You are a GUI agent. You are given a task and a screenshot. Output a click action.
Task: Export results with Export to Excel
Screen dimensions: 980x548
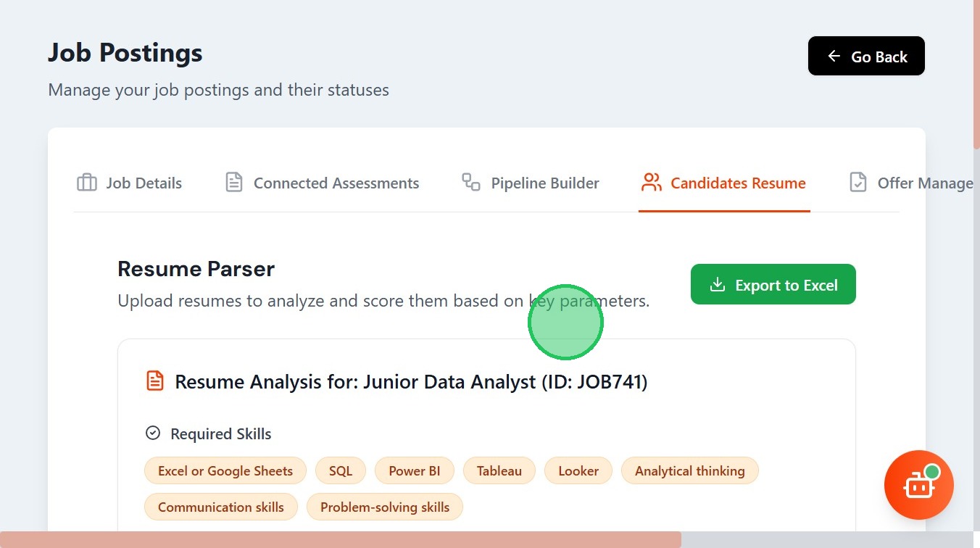(x=773, y=284)
